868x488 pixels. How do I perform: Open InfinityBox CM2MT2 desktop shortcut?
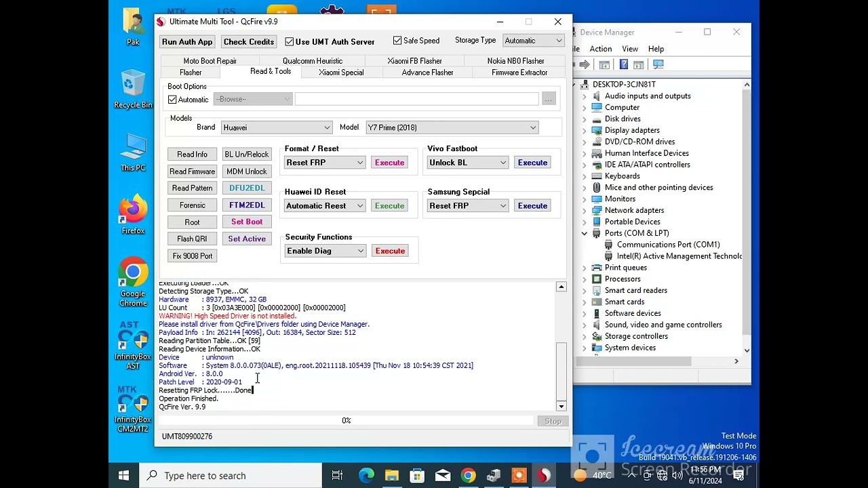[133, 403]
